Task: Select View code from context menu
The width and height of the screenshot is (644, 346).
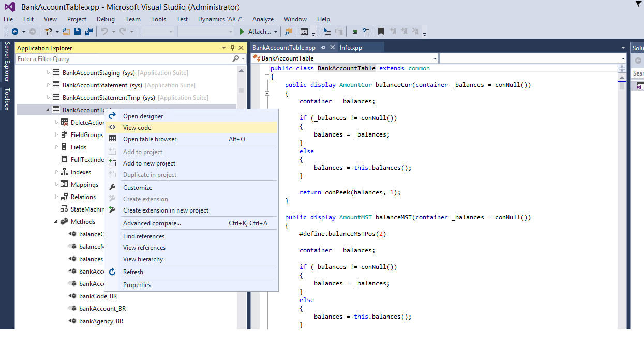Action: pos(137,128)
